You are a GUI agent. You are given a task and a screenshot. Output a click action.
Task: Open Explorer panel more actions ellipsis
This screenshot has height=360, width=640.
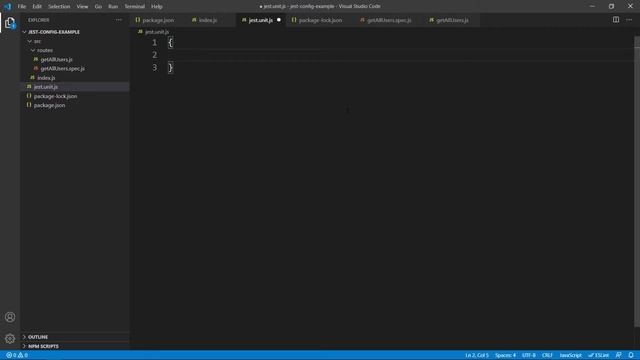click(118, 20)
